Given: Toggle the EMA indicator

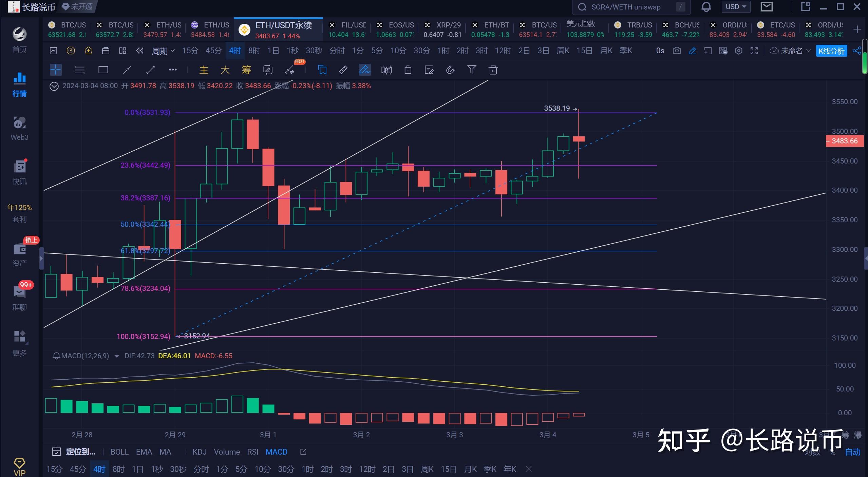Looking at the screenshot, I should tap(144, 452).
